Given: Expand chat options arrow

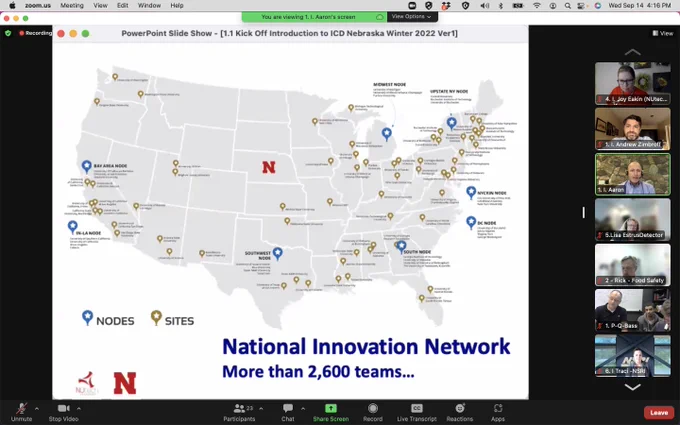Looking at the screenshot, I should coord(303,409).
